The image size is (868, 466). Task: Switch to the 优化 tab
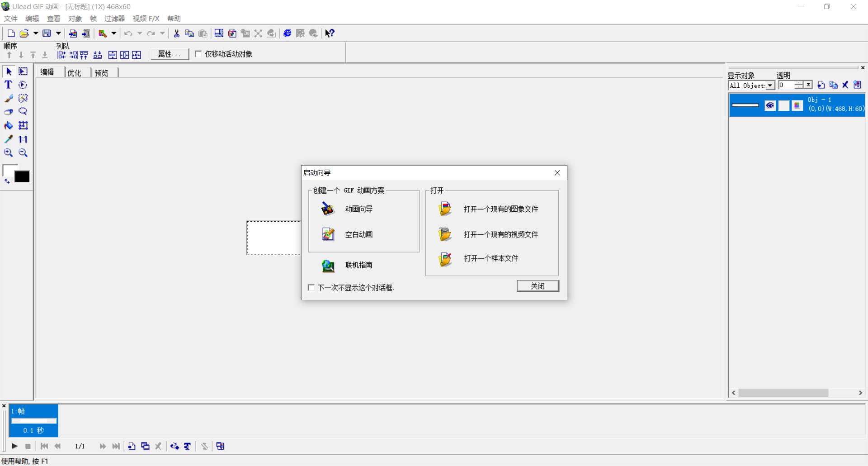(x=74, y=73)
